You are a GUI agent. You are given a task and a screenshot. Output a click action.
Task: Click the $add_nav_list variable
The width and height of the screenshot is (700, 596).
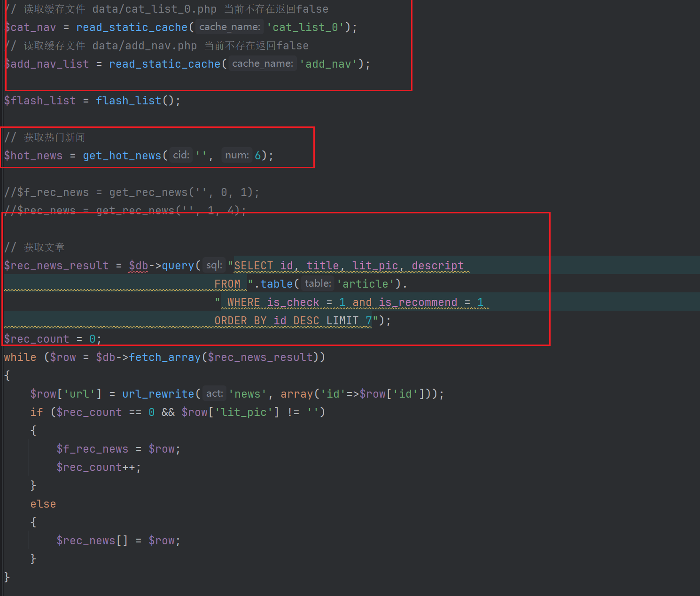click(47, 64)
